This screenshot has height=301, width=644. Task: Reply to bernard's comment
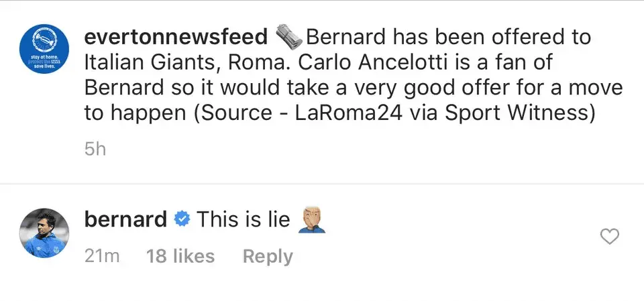tap(268, 256)
